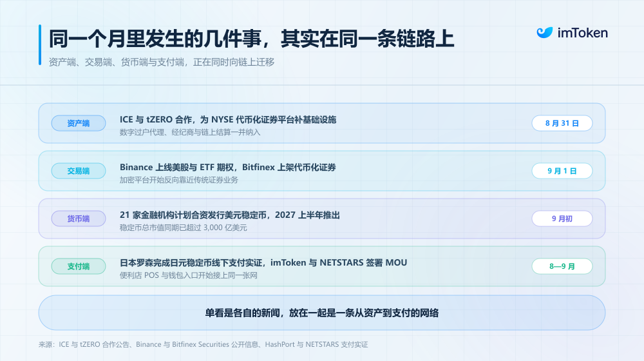Click text 便利店 POS 与钱包入口开始接上同一张网
The image size is (644, 361).
(x=189, y=275)
